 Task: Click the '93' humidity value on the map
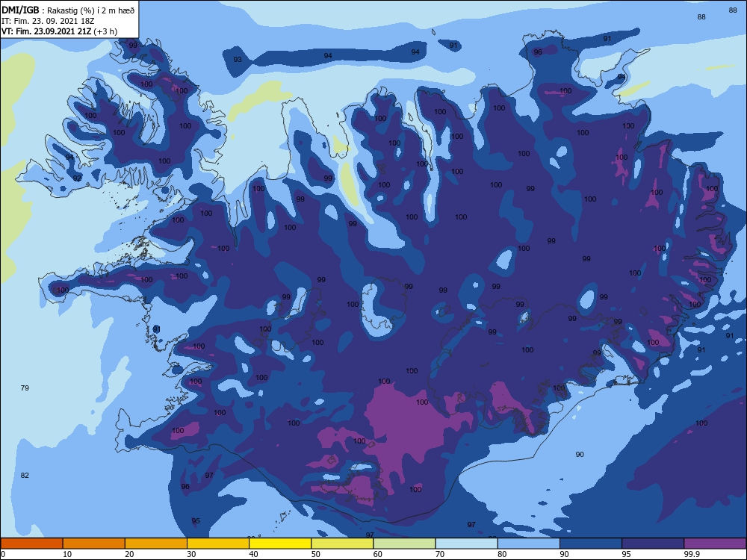[x=238, y=60]
